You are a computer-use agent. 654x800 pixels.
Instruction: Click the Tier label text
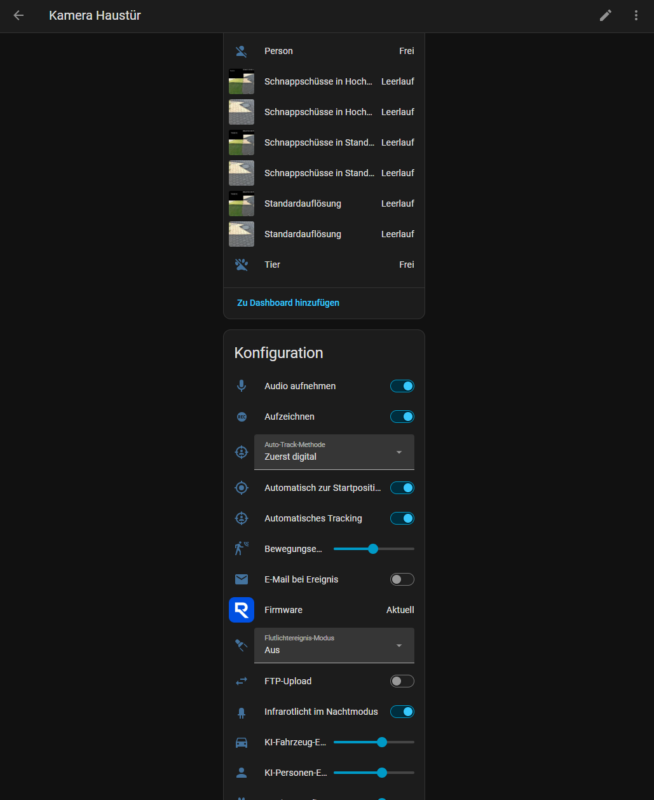pyautogui.click(x=272, y=264)
